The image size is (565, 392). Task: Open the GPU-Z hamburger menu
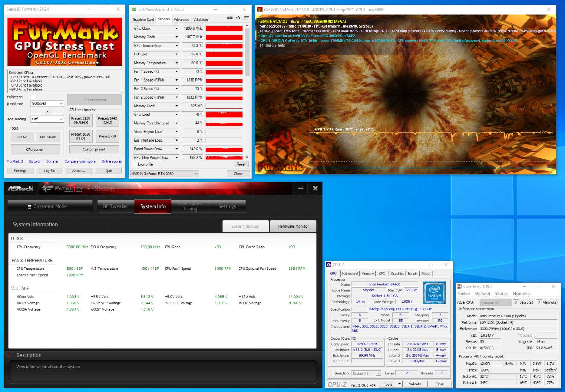[246, 18]
